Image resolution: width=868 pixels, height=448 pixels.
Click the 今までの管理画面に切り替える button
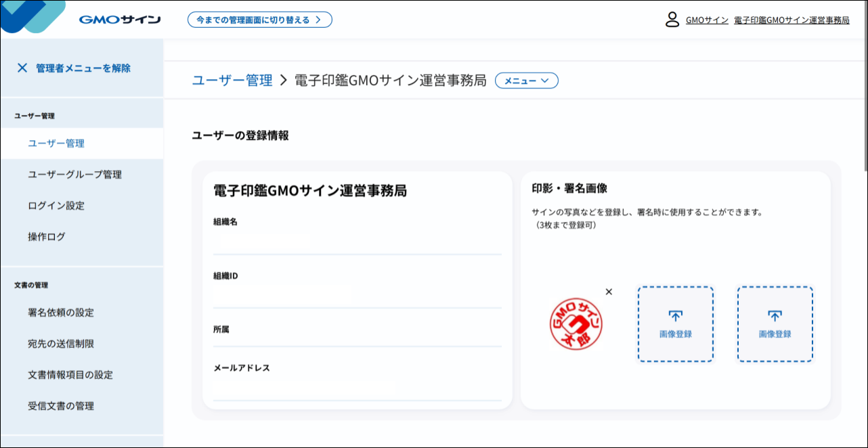pyautogui.click(x=260, y=20)
